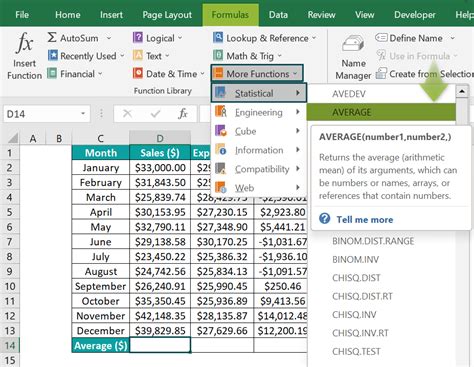The image size is (474, 367).
Task: Click the Engineering category icon
Action: (221, 112)
